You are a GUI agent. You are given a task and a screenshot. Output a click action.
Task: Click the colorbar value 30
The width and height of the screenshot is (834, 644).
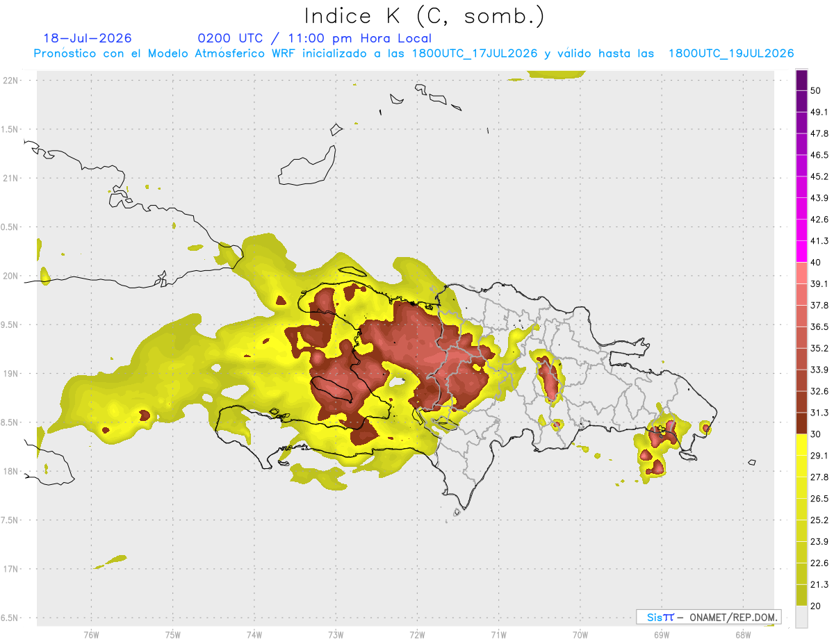pos(816,434)
